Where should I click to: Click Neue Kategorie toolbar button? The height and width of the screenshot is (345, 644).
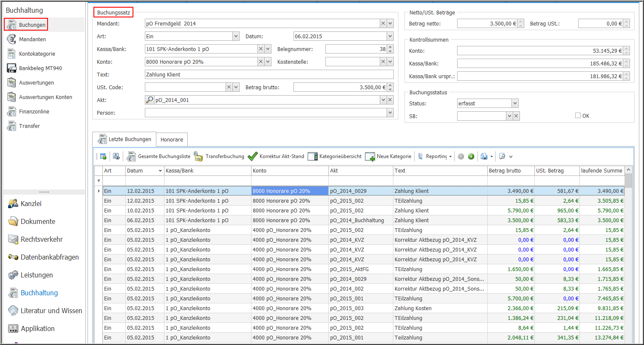point(393,156)
